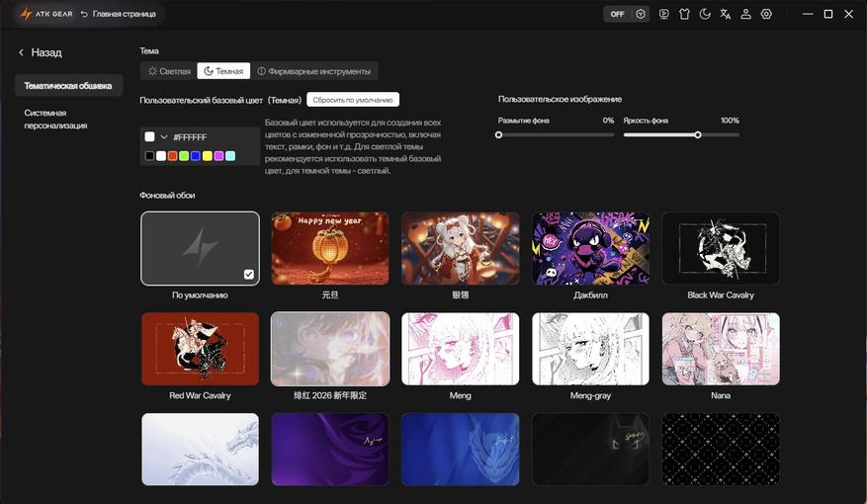
Task: Pick the red preset color swatch
Action: [173, 156]
